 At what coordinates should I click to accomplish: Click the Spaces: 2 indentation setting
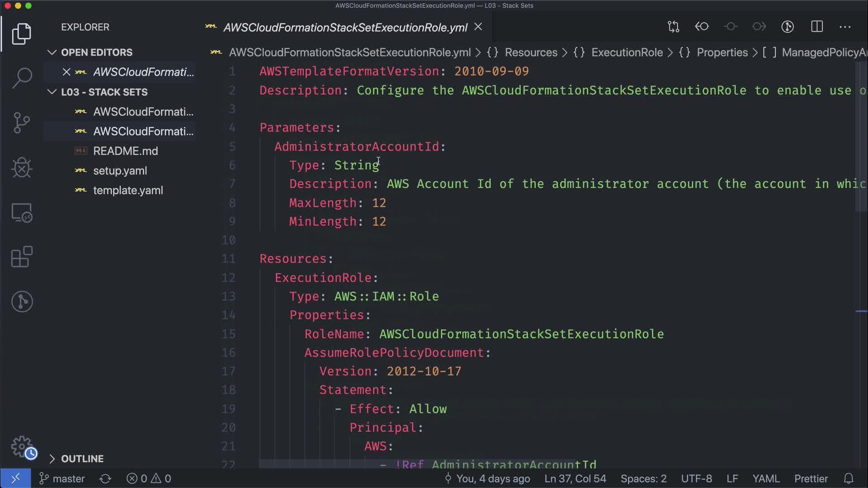[x=643, y=479]
